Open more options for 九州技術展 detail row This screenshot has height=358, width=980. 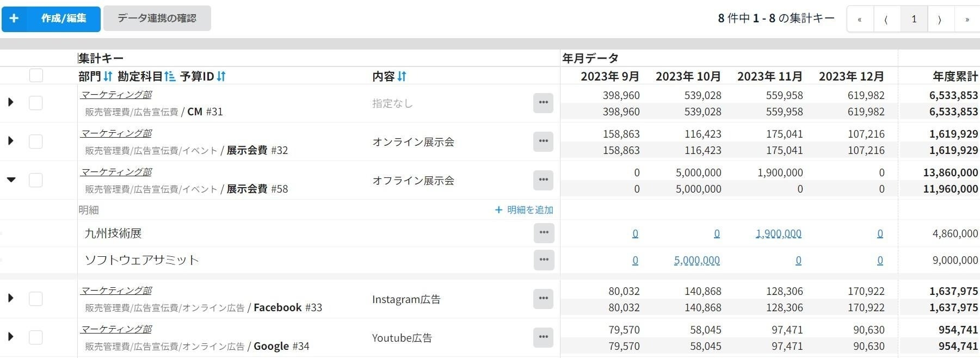coord(544,233)
